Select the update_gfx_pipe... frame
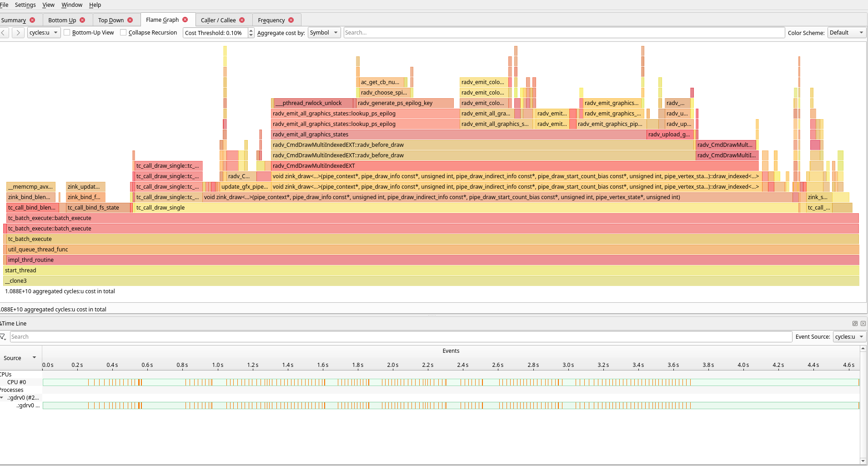The width and height of the screenshot is (868, 466). (245, 187)
